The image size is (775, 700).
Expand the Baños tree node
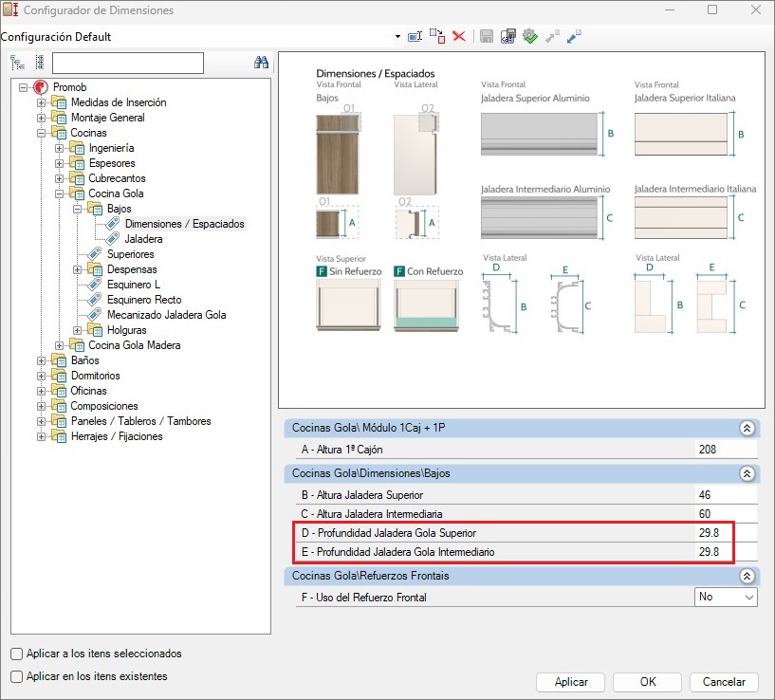[x=41, y=360]
